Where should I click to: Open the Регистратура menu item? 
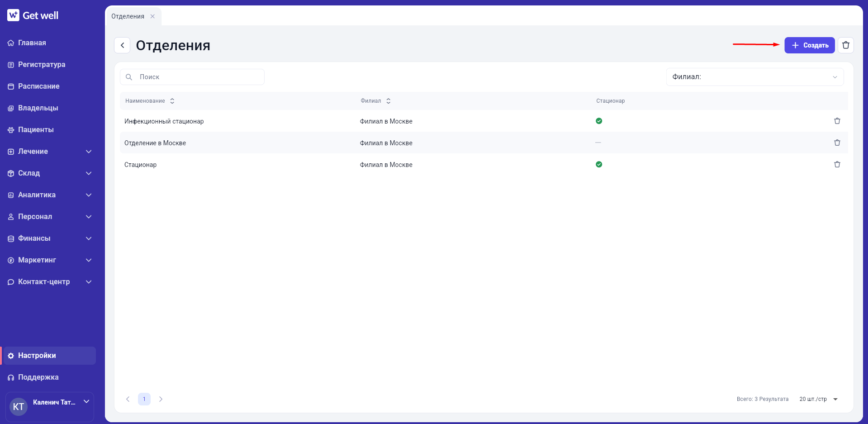(49, 65)
